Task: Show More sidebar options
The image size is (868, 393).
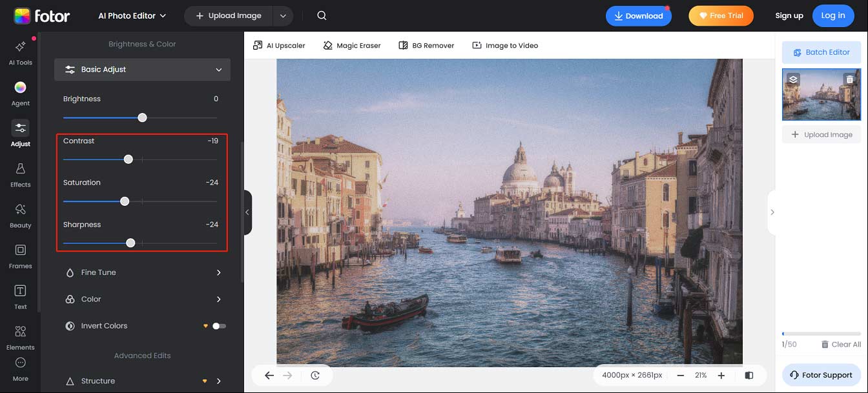Action: (20, 369)
